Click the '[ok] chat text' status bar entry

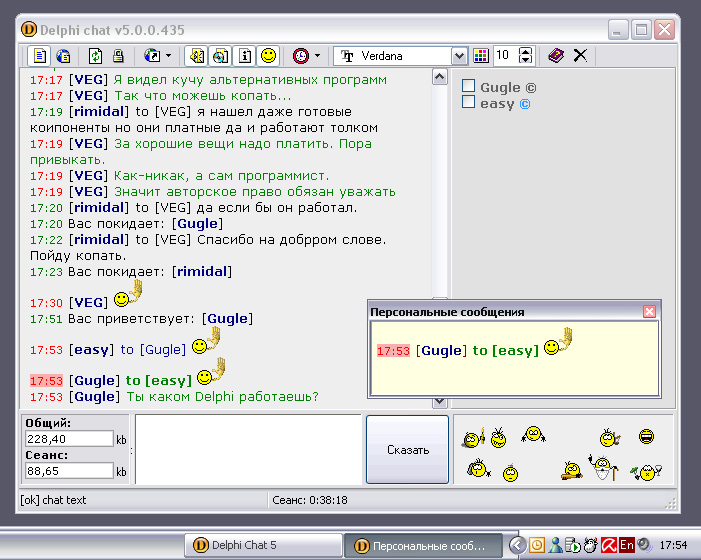(53, 500)
